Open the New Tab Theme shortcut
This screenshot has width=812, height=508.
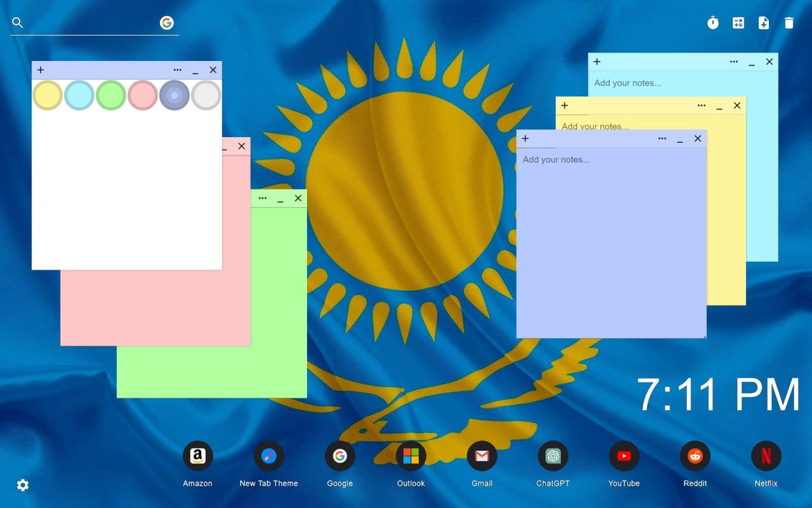[x=269, y=456]
